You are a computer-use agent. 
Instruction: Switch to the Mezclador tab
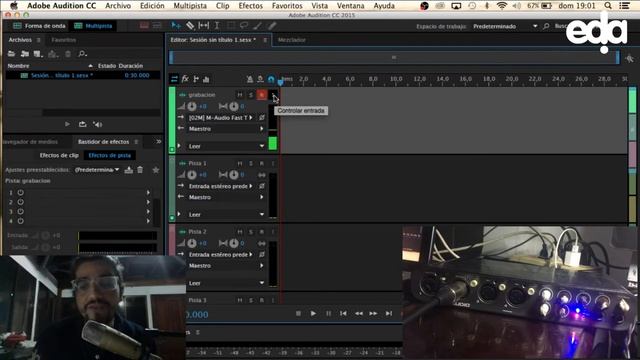click(291, 40)
